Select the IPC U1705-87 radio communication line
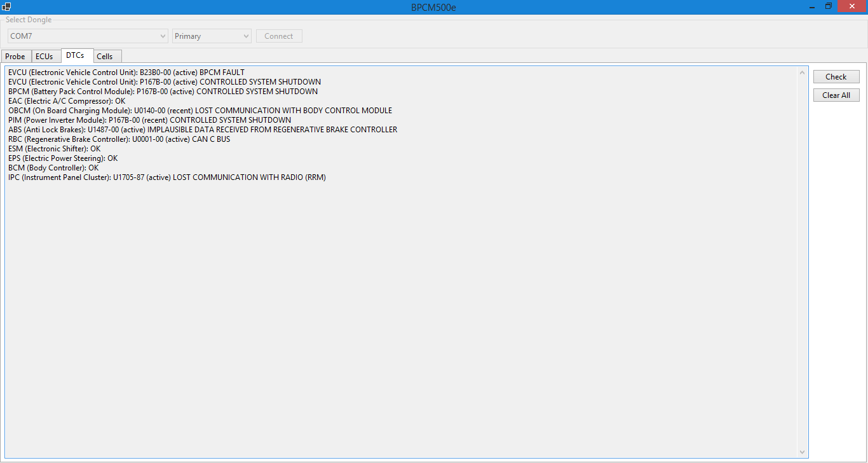Viewport: 868px width, 463px height. click(167, 177)
